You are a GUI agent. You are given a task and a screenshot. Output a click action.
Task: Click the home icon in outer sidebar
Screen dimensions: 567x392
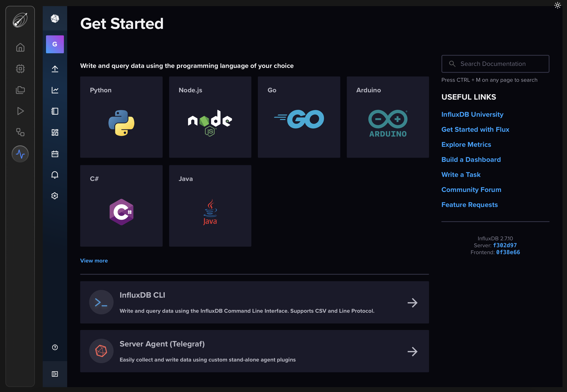(20, 47)
